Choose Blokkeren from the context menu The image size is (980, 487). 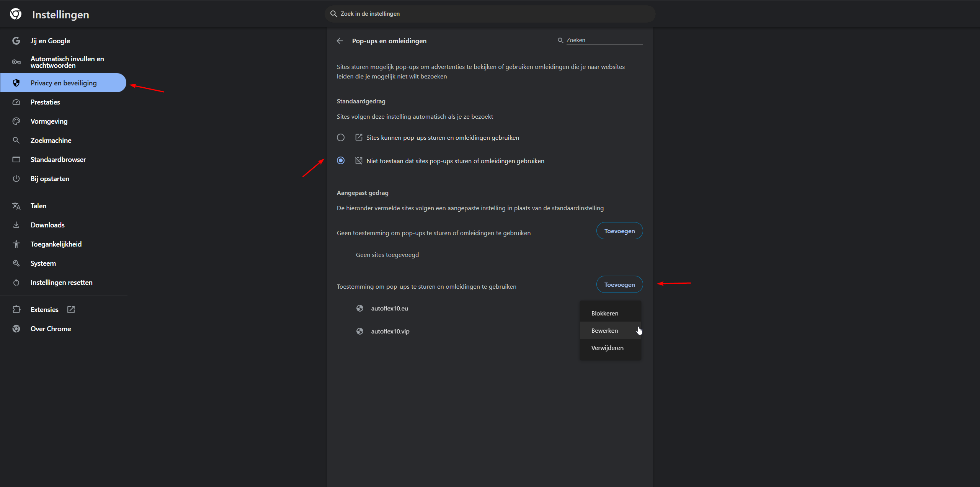[x=604, y=313]
